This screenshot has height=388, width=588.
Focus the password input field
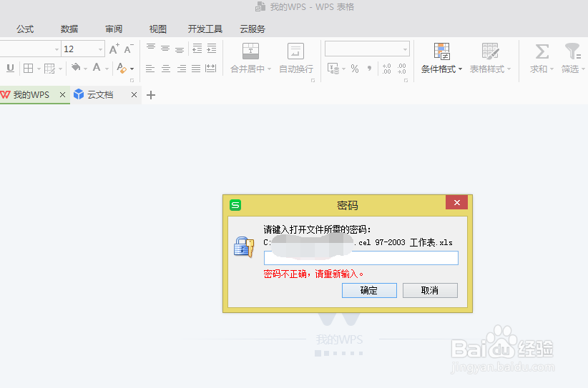(x=361, y=258)
